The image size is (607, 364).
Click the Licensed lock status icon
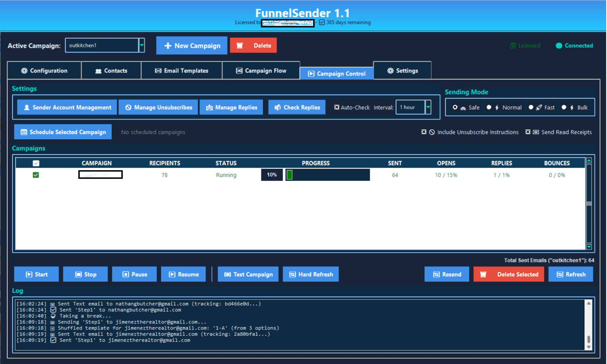[513, 46]
